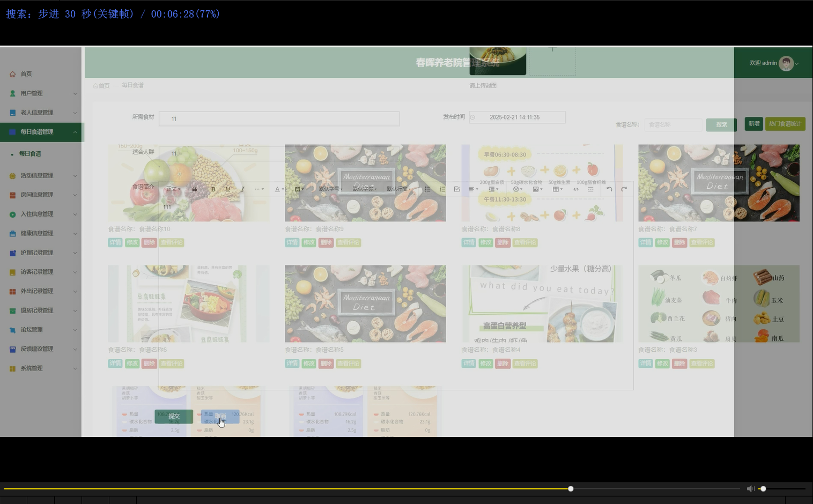The height and width of the screenshot is (504, 813).
Task: Open the 默认字体 font family dropdown
Action: (x=364, y=189)
